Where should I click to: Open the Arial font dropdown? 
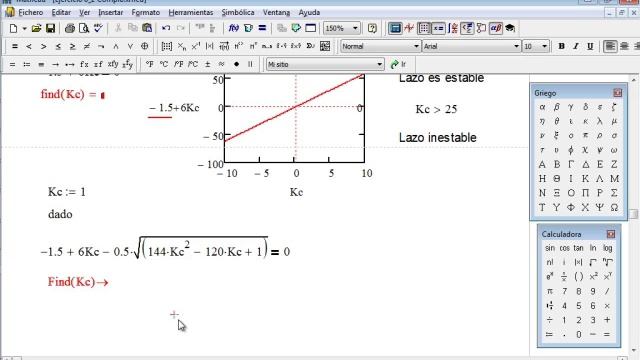point(516,46)
